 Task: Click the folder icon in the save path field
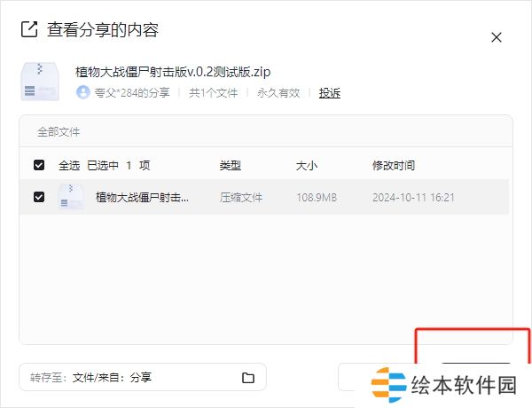tap(248, 378)
